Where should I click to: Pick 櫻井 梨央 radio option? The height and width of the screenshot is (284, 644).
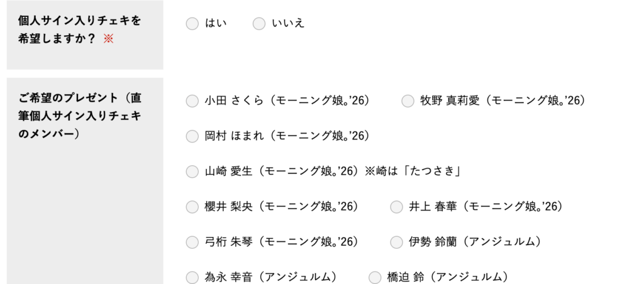[x=192, y=207]
